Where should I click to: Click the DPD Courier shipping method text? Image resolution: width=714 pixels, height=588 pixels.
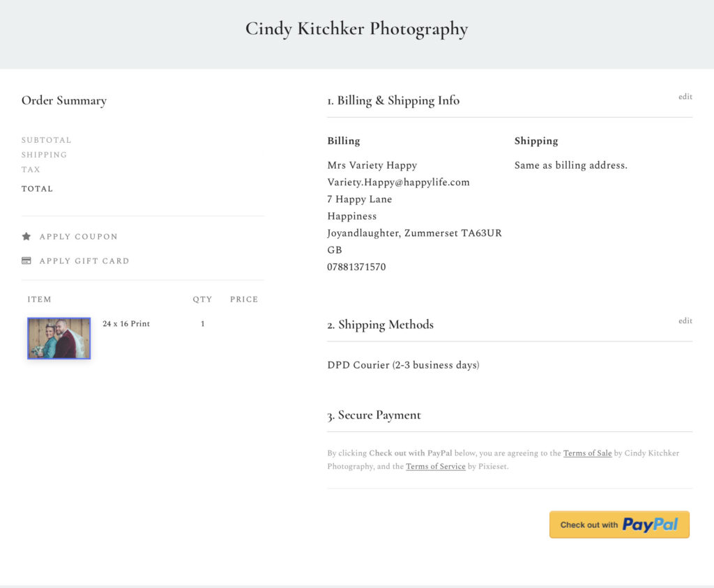pyautogui.click(x=403, y=365)
